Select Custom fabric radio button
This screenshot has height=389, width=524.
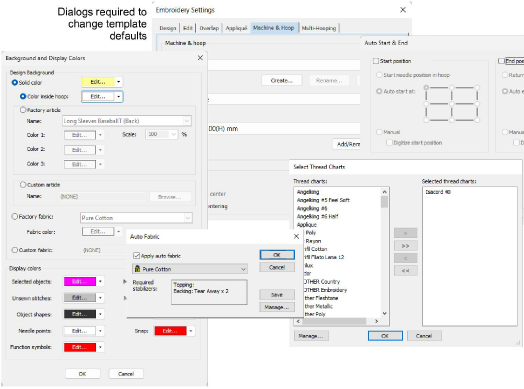coord(15,250)
